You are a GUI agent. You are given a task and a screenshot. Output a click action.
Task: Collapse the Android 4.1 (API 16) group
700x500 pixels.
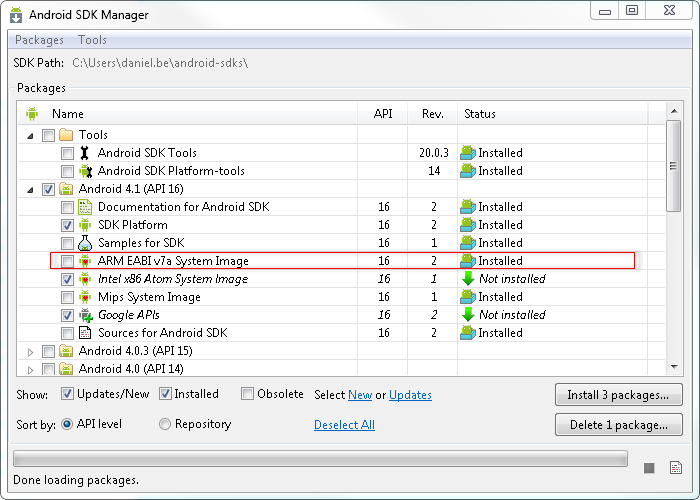click(x=30, y=190)
